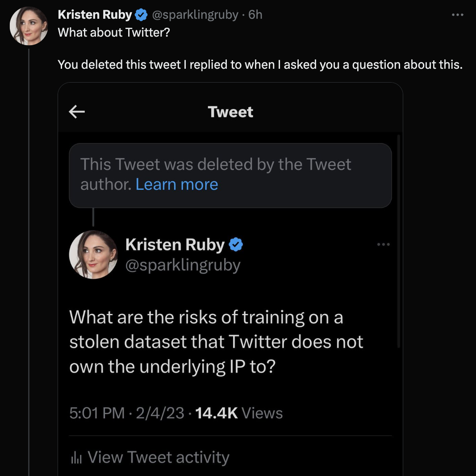
Task: Click the @sparklingruby handle in the embedded tweet
Action: coord(183,265)
